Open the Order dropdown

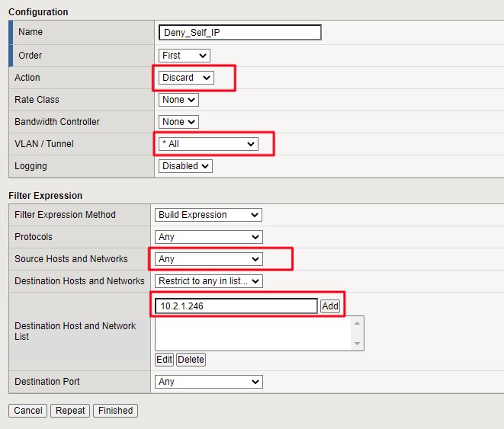pyautogui.click(x=184, y=56)
